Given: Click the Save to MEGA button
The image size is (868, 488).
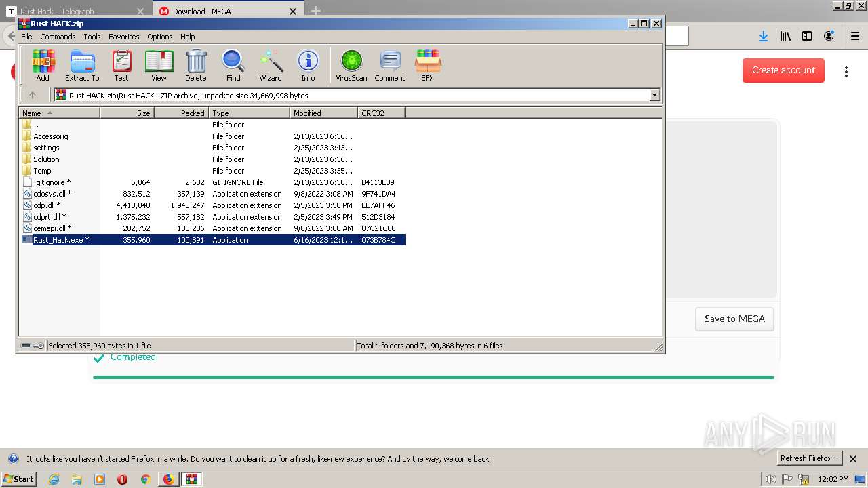Looking at the screenshot, I should [734, 319].
